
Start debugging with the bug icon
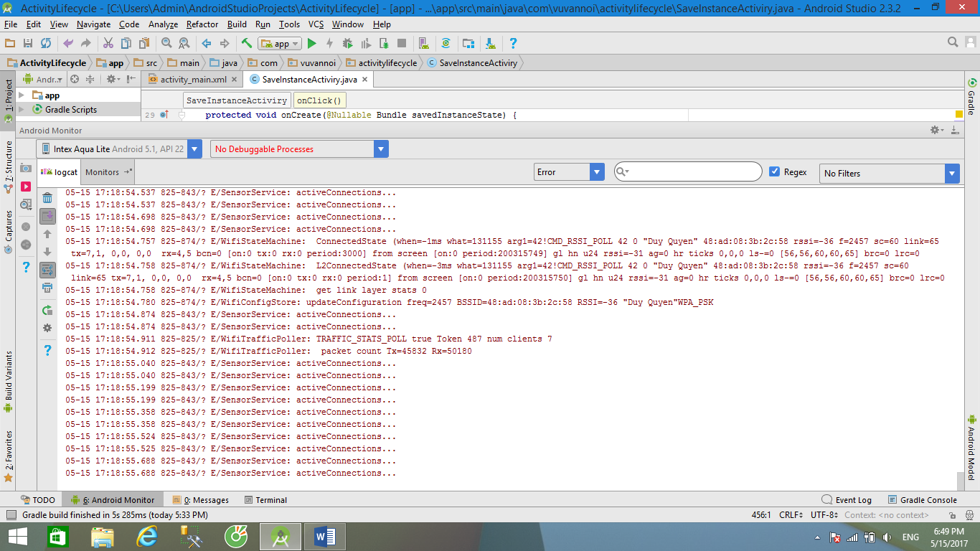(347, 44)
